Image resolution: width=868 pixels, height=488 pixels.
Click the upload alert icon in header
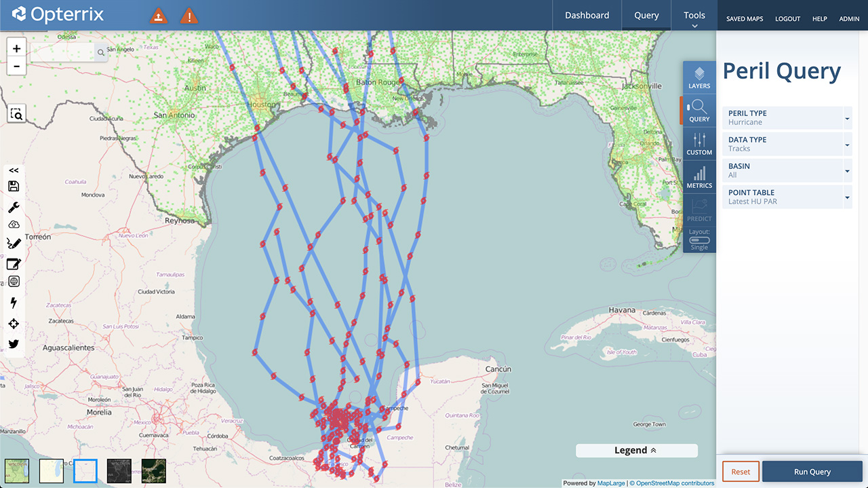coord(158,16)
